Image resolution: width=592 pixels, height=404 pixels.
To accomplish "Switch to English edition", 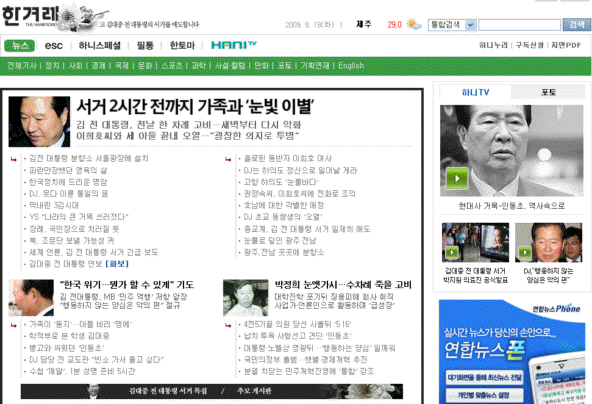I will (x=351, y=65).
